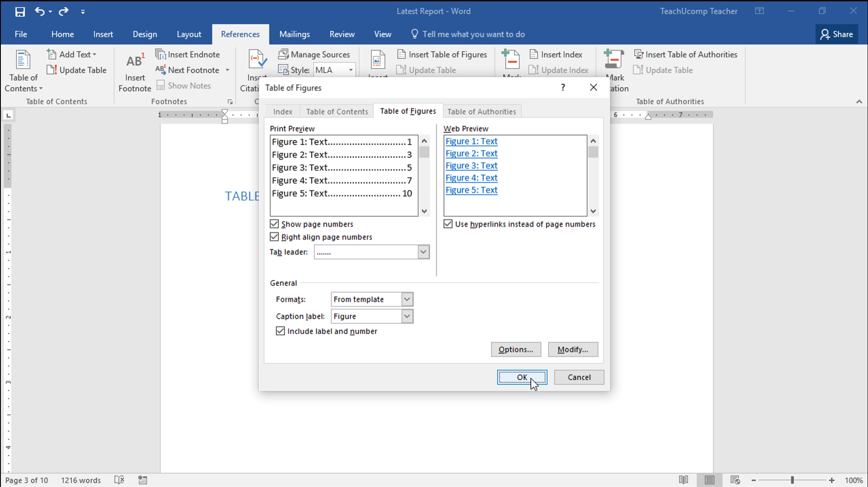This screenshot has width=868, height=487.
Task: Enable Include label and number checkbox
Action: 280,331
